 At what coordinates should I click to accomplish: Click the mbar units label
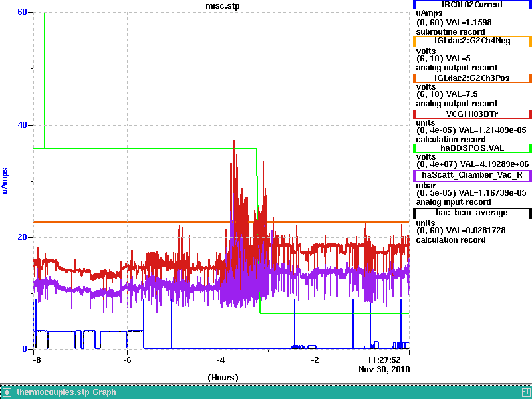[426, 186]
